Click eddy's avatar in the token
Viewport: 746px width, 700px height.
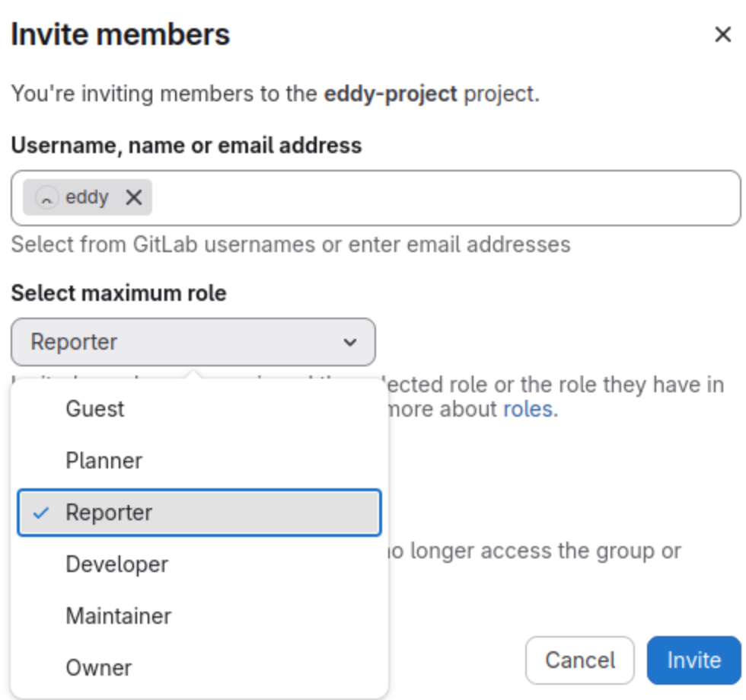click(47, 197)
